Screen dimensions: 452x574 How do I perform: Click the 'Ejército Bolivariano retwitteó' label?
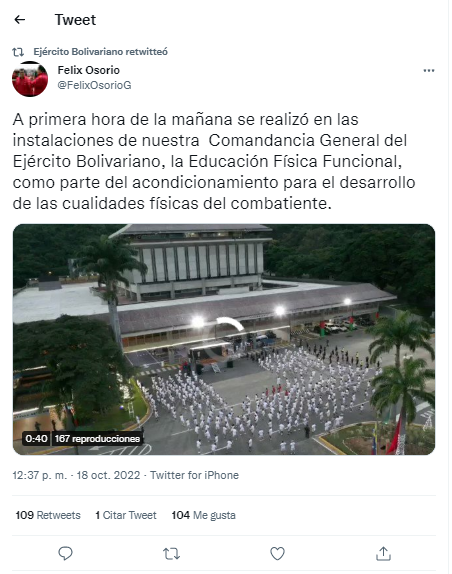100,52
